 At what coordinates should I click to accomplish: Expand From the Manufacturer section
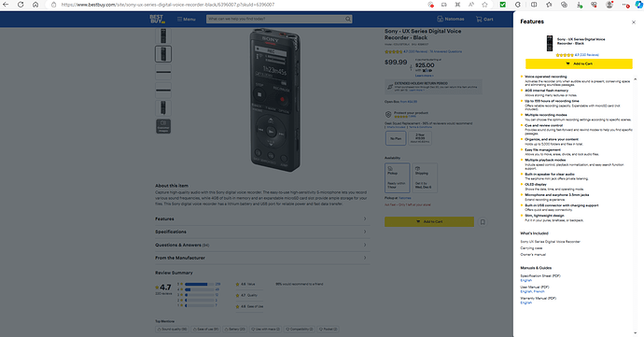click(x=262, y=258)
